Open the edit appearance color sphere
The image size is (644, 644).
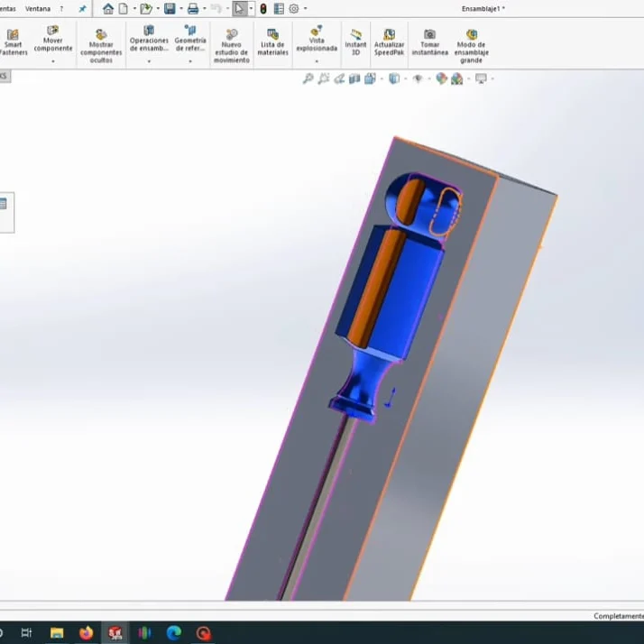coord(441,79)
